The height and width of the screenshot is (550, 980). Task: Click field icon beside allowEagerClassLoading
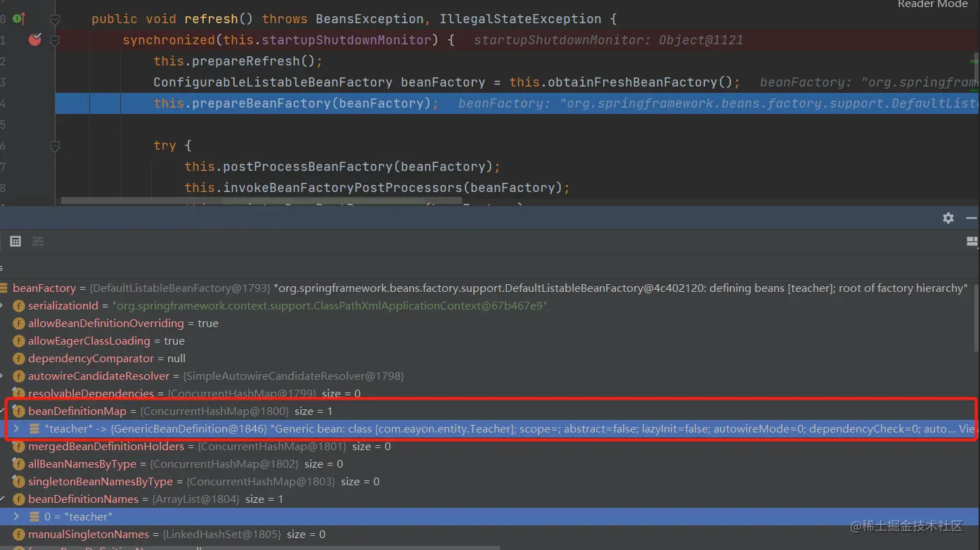click(19, 341)
